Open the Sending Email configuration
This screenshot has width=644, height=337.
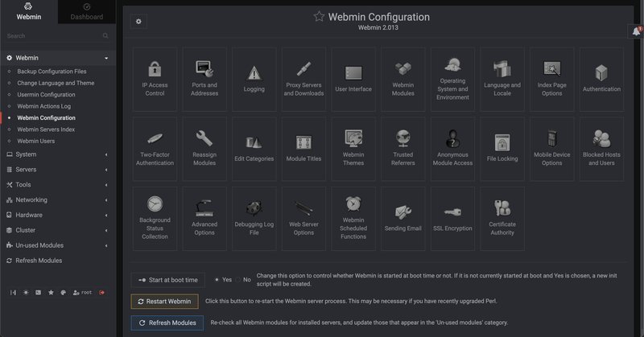[402, 219]
